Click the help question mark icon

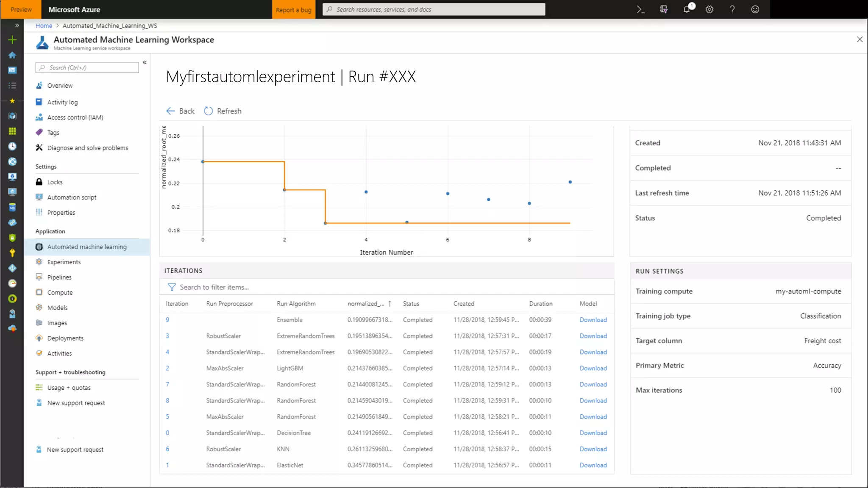point(732,9)
